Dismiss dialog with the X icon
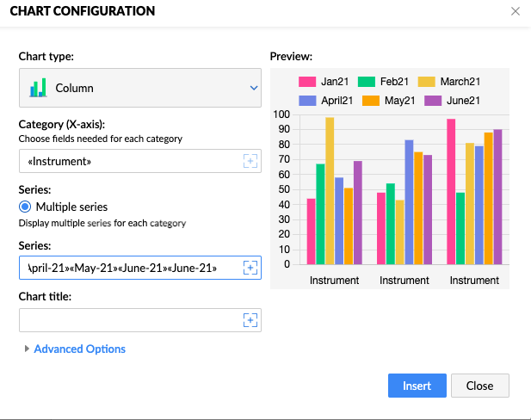 coord(516,11)
